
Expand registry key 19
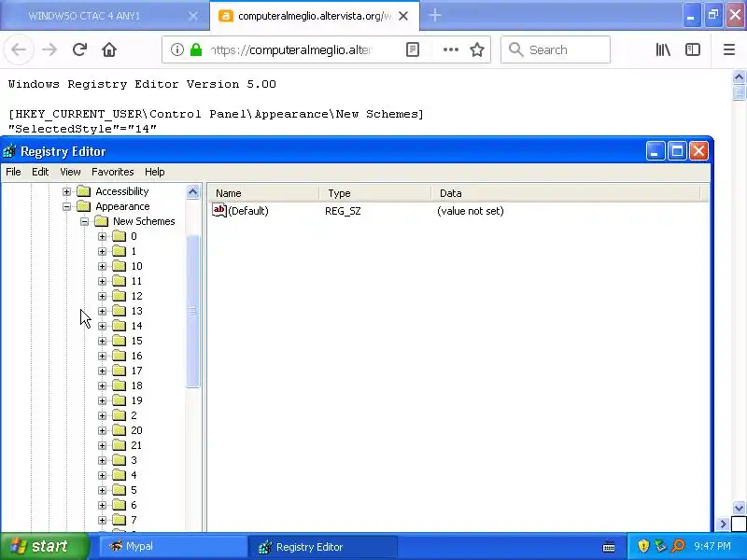pyautogui.click(x=102, y=400)
